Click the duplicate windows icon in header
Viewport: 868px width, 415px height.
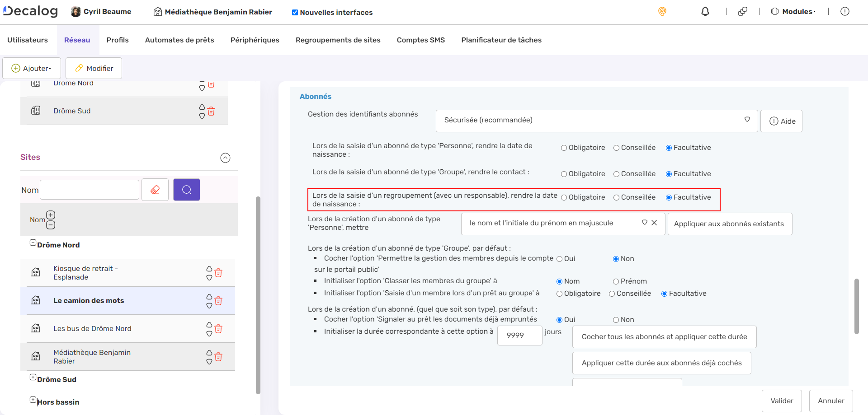[x=742, y=12]
